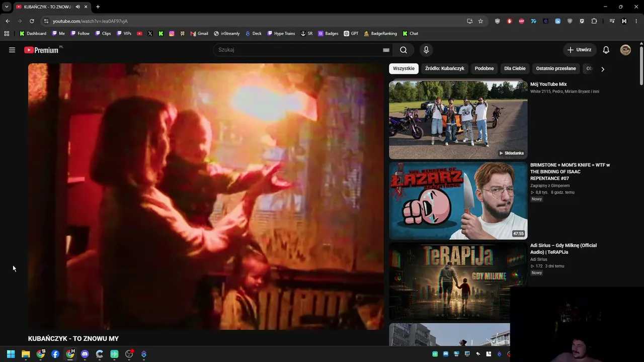Click the video player to pause
The height and width of the screenshot is (362, 644).
coord(206,197)
